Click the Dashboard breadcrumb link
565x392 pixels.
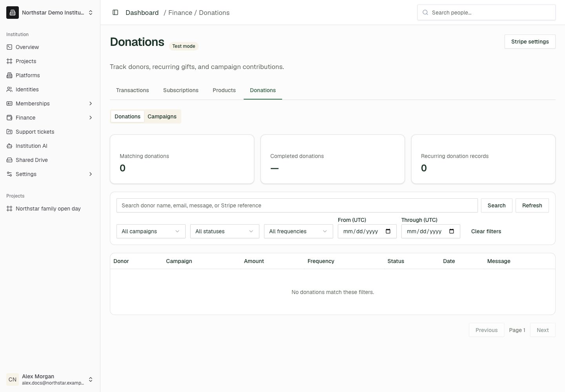coord(142,13)
